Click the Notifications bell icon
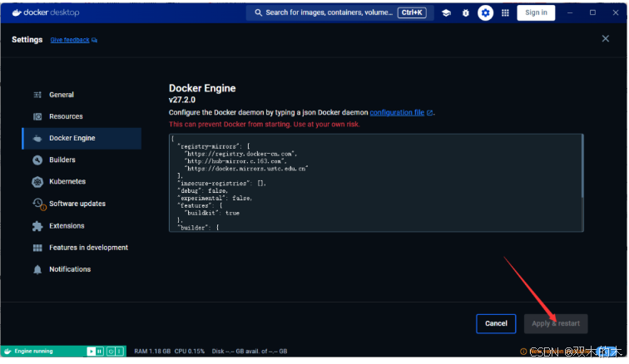Screen dimensions: 629x364 point(37,269)
